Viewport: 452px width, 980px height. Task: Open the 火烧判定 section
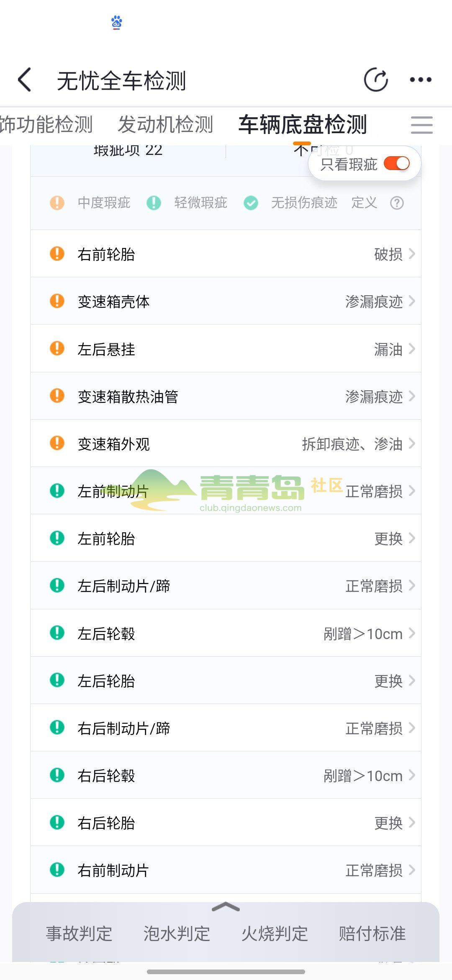tap(275, 934)
